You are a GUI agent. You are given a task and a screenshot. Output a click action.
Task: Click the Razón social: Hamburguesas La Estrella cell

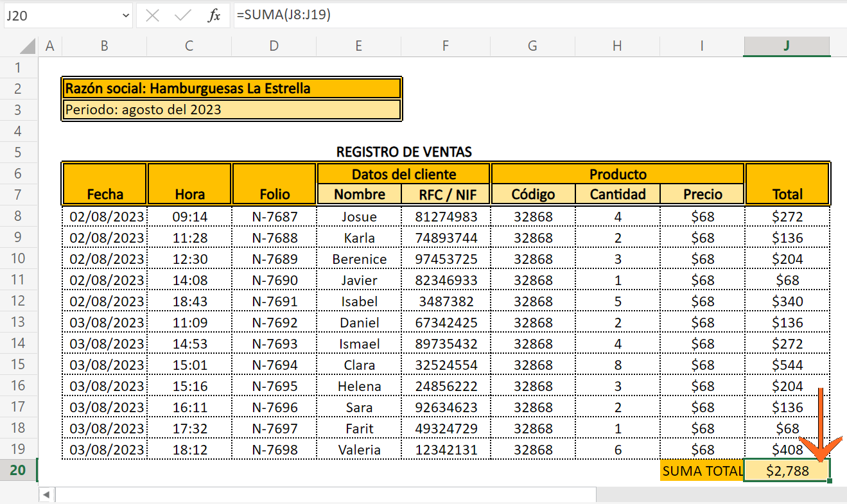tap(231, 88)
